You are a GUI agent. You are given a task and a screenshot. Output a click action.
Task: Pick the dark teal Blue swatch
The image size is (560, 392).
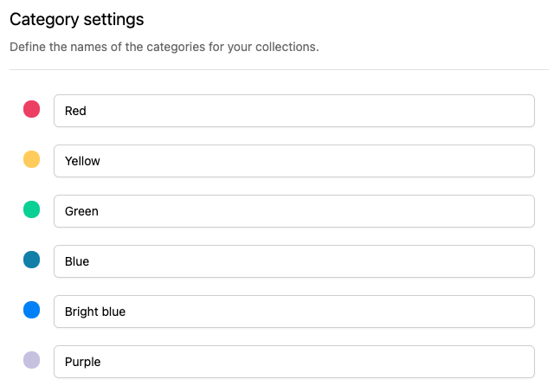pyautogui.click(x=31, y=260)
